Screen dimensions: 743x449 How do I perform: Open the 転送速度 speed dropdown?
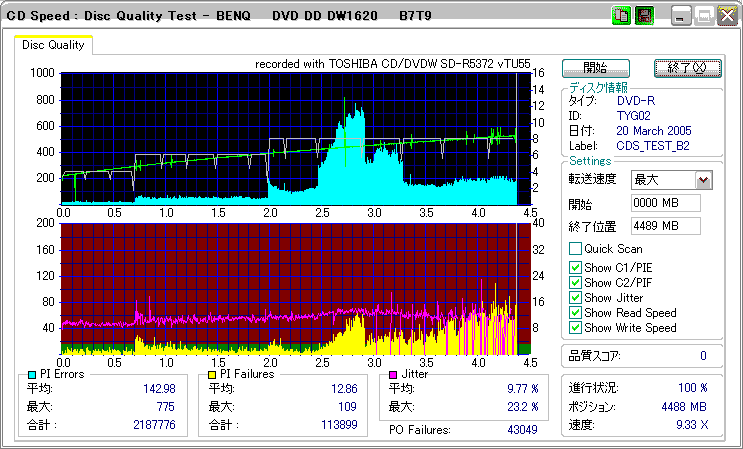click(x=704, y=180)
